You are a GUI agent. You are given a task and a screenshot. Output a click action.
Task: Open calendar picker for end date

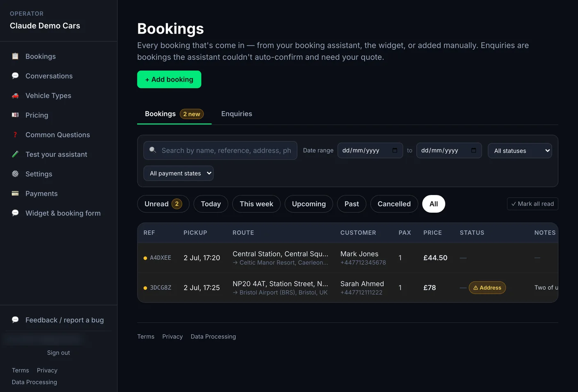pyautogui.click(x=474, y=151)
